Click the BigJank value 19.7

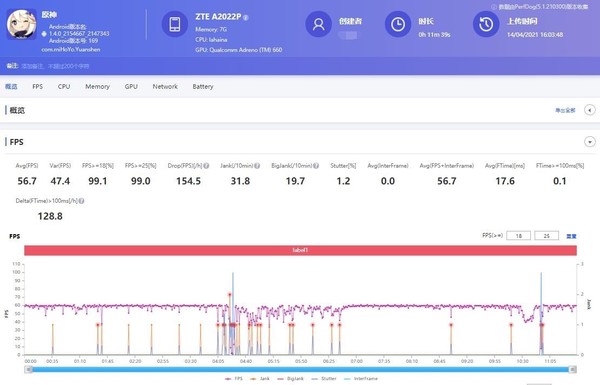pos(295,181)
